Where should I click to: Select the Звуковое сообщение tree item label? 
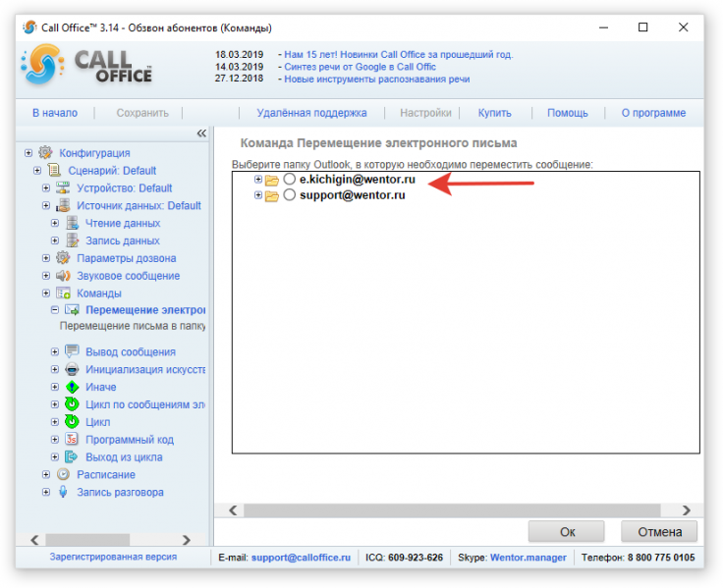click(128, 276)
